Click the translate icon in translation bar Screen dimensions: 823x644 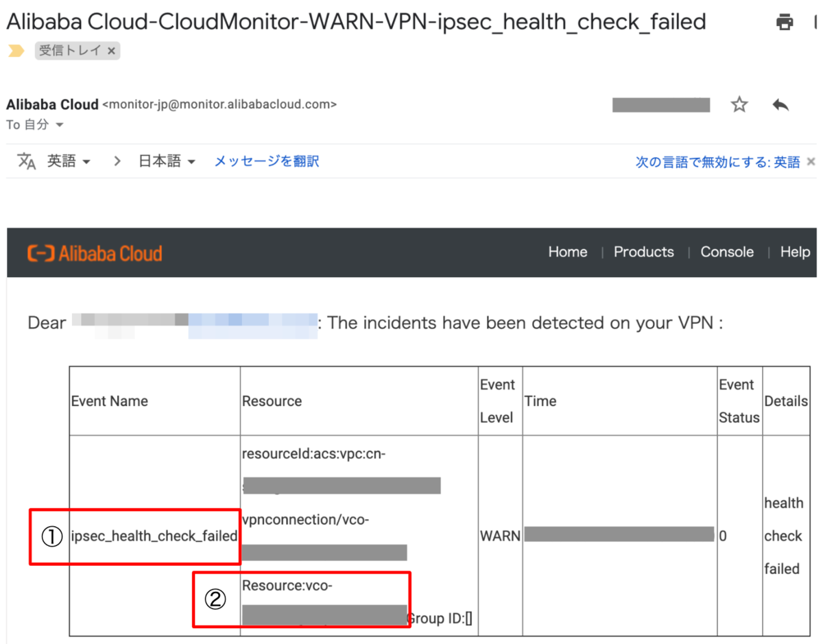(27, 162)
